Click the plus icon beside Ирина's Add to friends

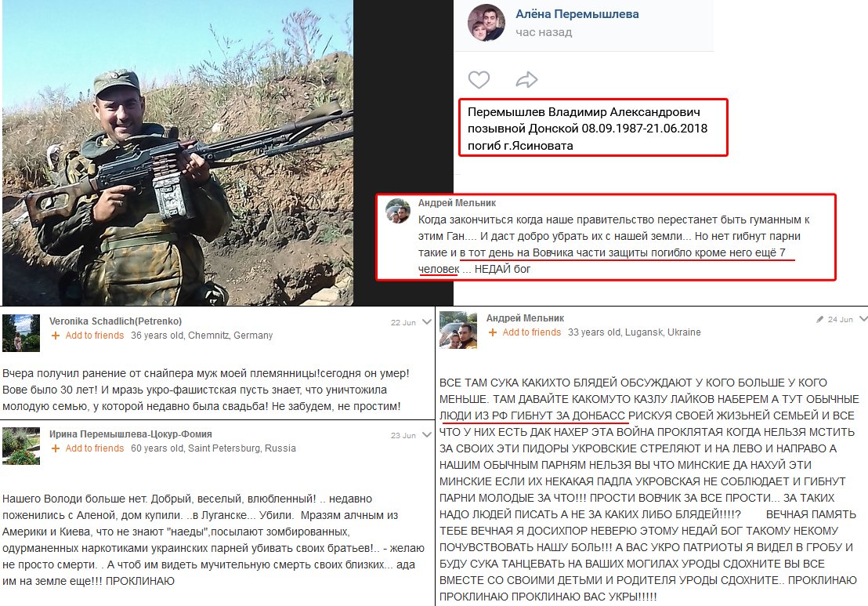click(x=56, y=448)
